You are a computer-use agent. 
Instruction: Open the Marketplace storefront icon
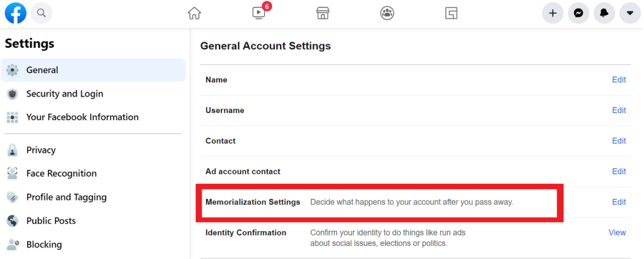click(323, 14)
